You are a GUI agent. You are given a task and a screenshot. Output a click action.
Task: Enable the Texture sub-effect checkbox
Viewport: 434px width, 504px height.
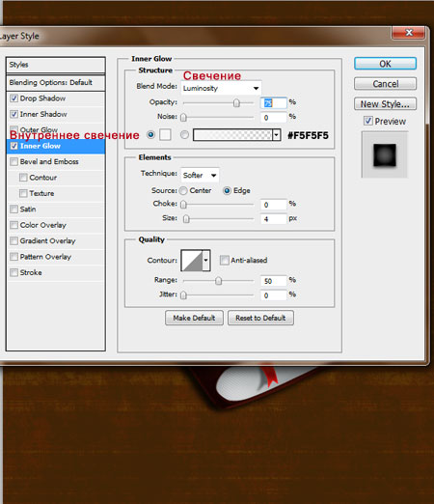pos(23,193)
